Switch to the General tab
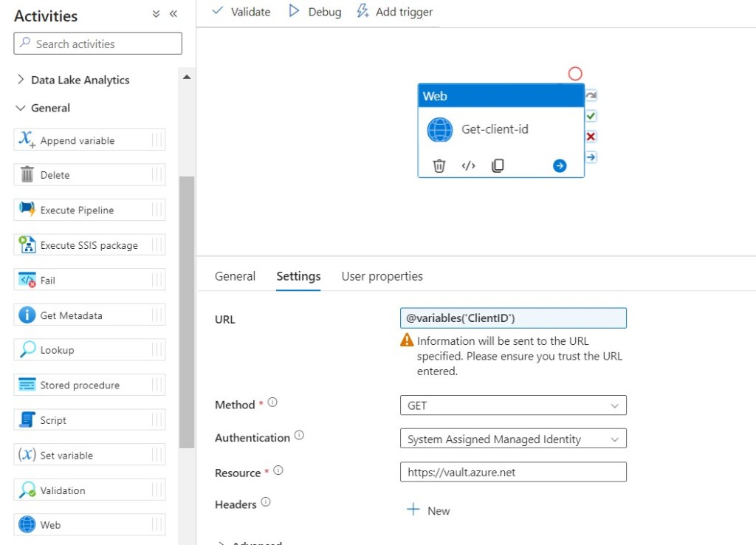Screen dimensions: 756x545 [235, 276]
